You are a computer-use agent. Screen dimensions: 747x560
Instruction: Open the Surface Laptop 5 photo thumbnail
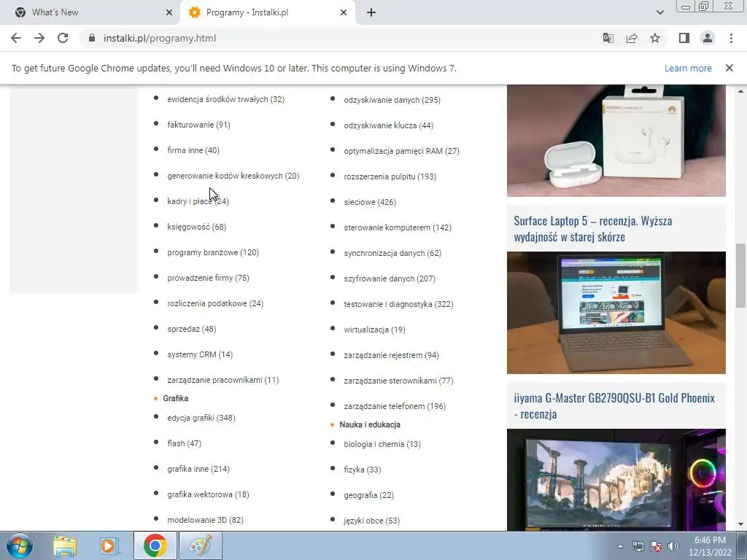tap(616, 313)
